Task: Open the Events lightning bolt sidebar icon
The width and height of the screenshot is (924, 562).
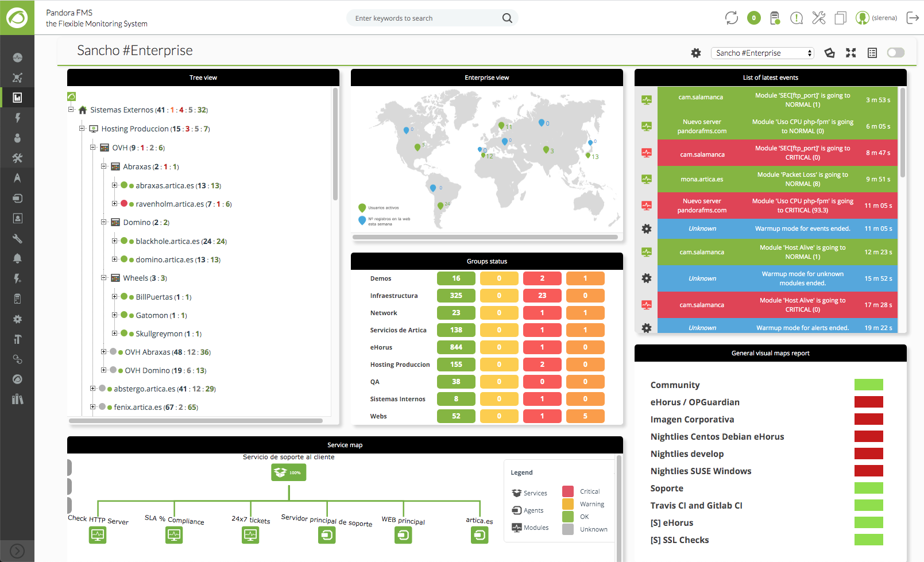Action: (17, 118)
